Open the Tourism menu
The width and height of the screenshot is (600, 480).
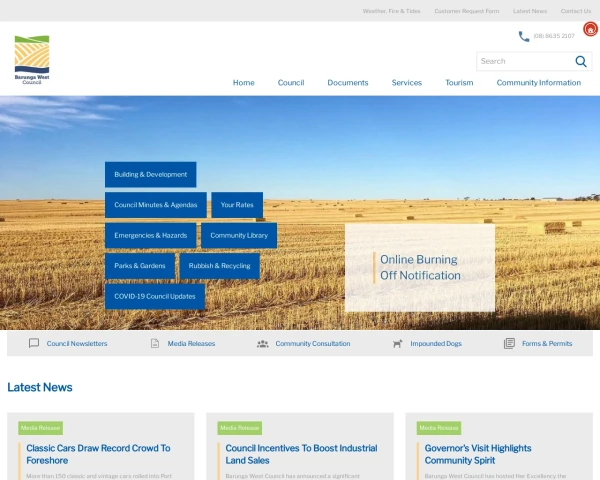(459, 83)
